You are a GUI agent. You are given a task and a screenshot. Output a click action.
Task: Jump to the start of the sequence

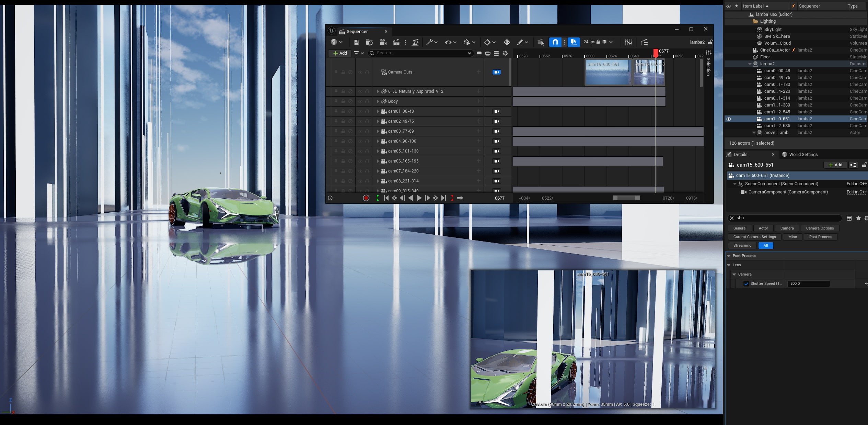point(386,198)
